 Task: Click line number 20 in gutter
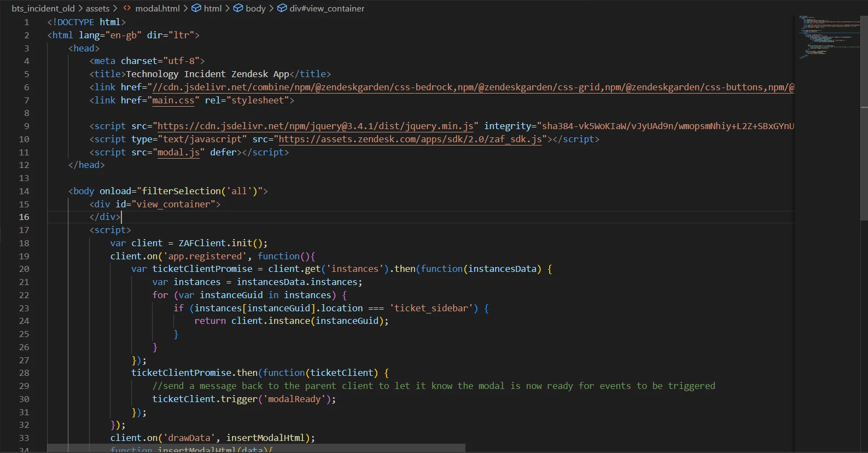tap(24, 269)
